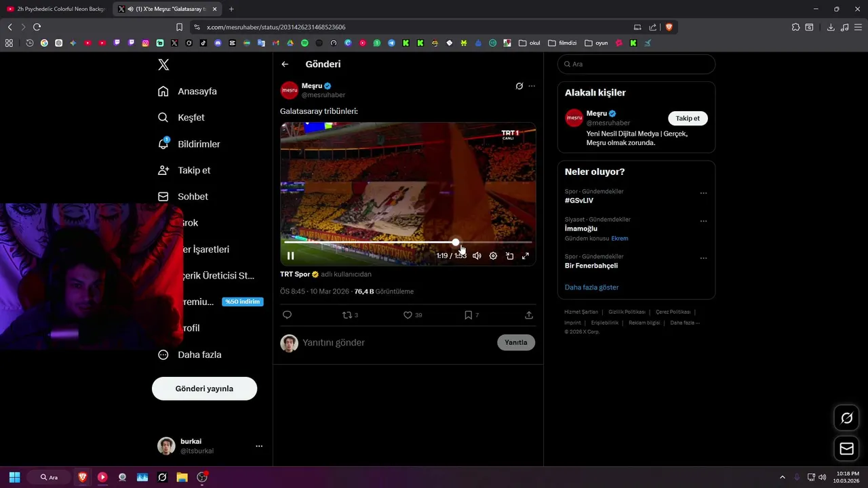This screenshot has width=868, height=488.
Task: Open a new browser tab
Action: click(231, 9)
